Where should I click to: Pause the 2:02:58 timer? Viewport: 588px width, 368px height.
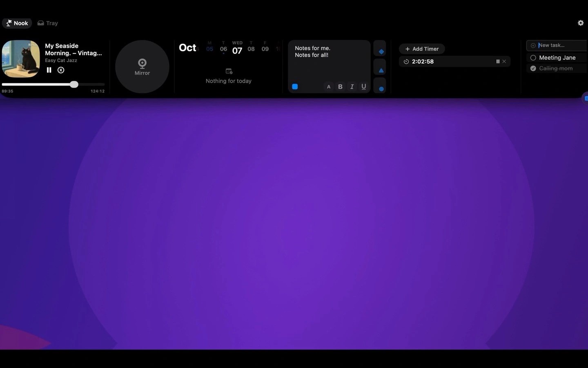[x=498, y=61]
